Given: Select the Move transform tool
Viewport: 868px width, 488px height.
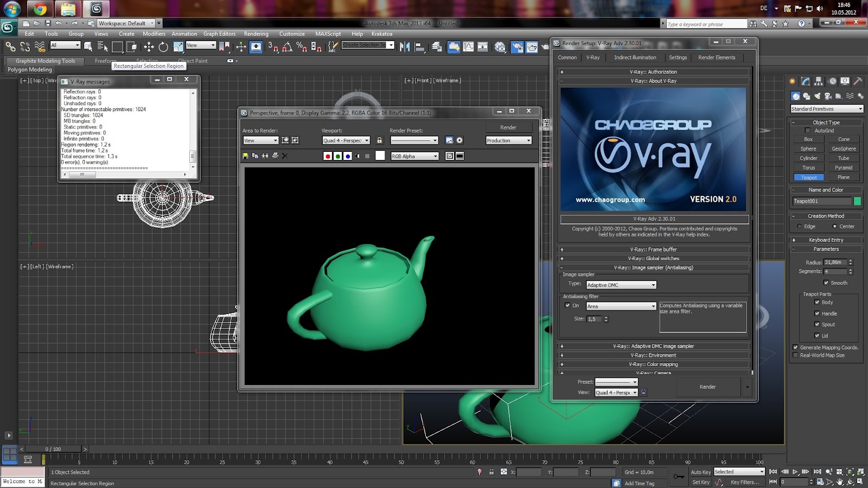Looking at the screenshot, I should [149, 47].
